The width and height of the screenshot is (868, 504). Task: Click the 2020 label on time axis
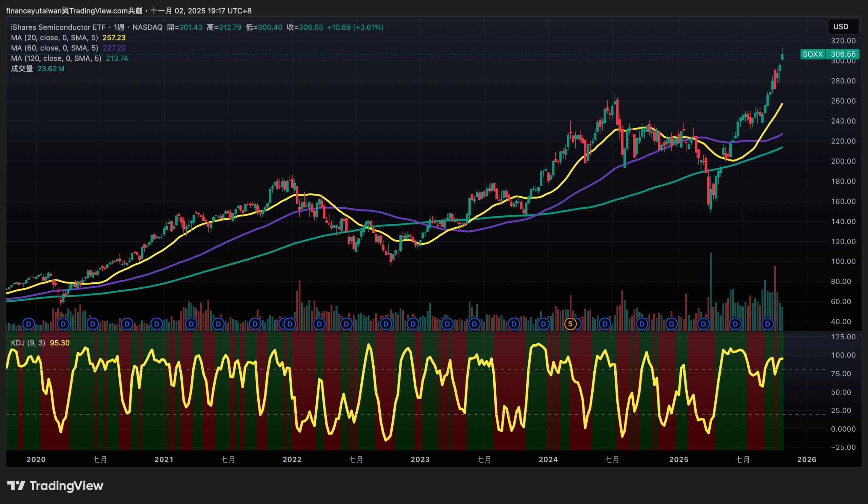coord(36,459)
